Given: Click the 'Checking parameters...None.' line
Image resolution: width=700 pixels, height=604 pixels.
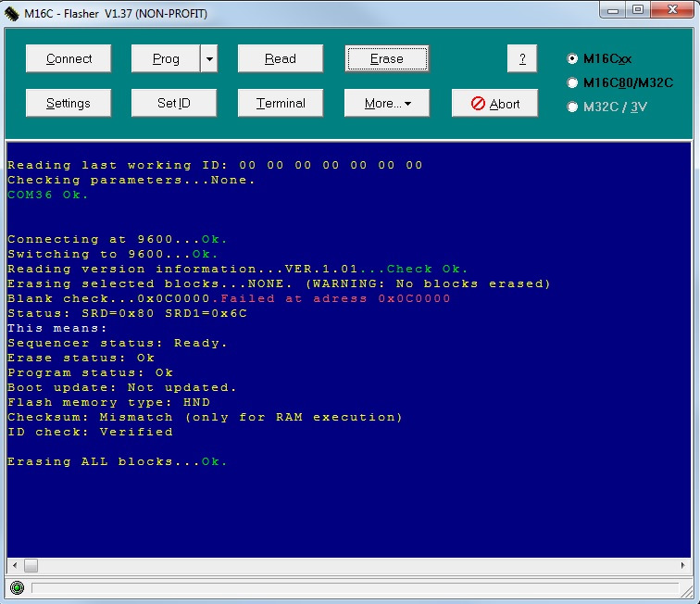Looking at the screenshot, I should [x=131, y=180].
